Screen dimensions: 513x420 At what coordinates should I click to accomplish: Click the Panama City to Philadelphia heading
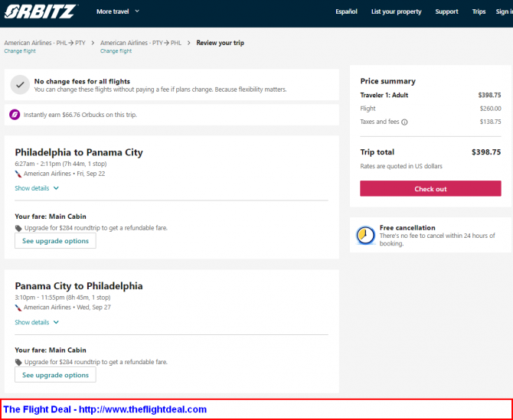tap(79, 286)
